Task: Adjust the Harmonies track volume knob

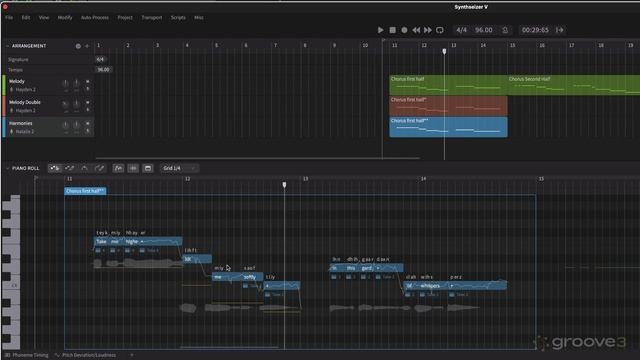Action: click(x=65, y=125)
